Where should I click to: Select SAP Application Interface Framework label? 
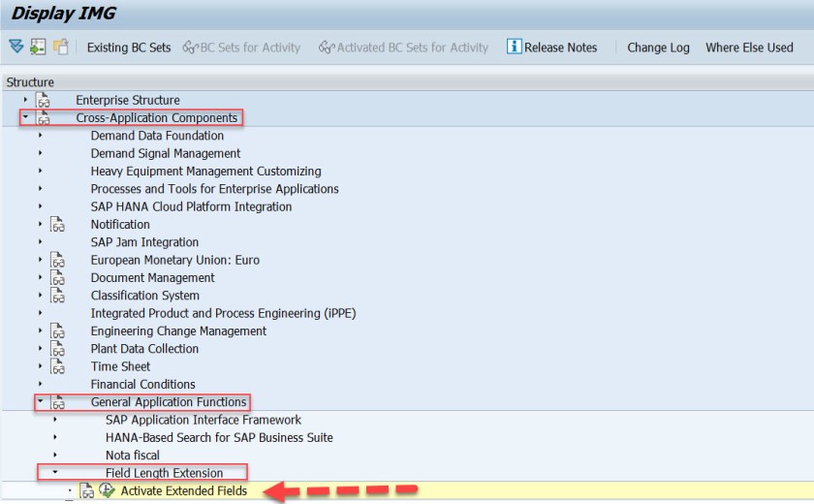pyautogui.click(x=203, y=420)
